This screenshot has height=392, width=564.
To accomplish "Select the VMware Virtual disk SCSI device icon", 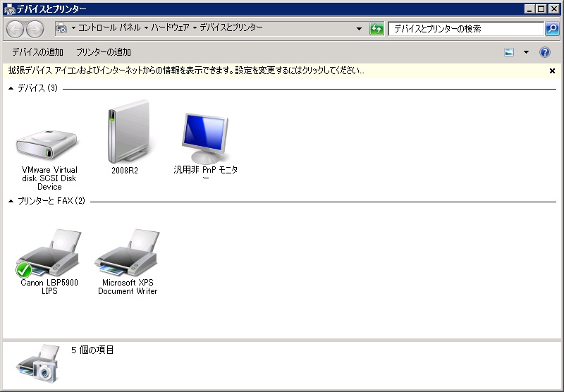I will (49, 146).
